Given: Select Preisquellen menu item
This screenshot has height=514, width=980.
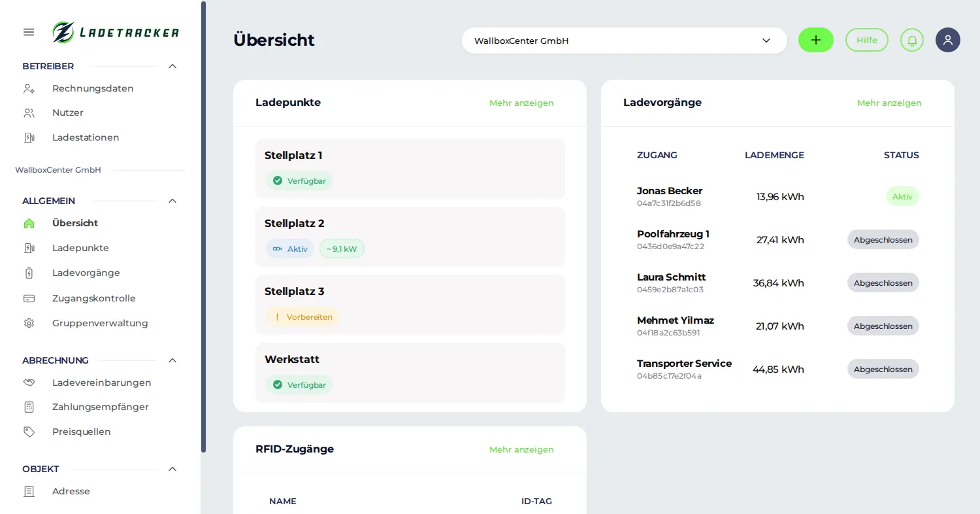Looking at the screenshot, I should [x=82, y=432].
